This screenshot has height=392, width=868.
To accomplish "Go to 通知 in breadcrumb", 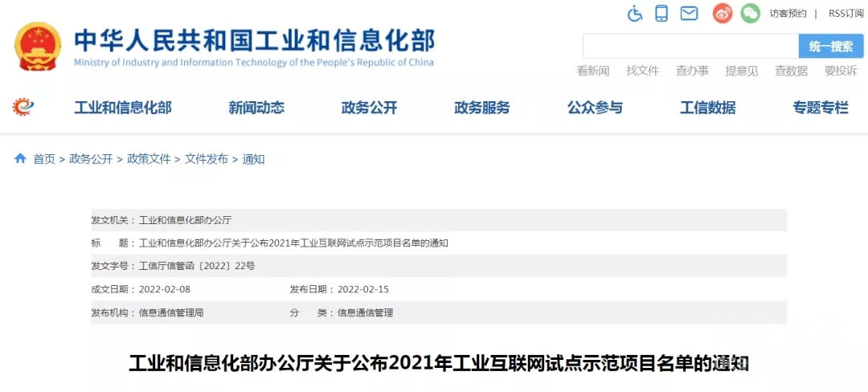I will point(253,159).
